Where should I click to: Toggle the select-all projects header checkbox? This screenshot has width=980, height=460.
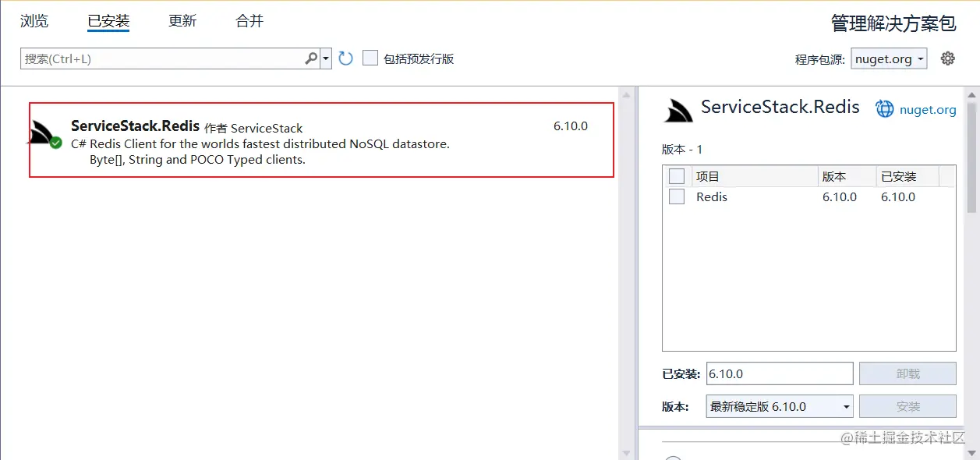tap(677, 176)
